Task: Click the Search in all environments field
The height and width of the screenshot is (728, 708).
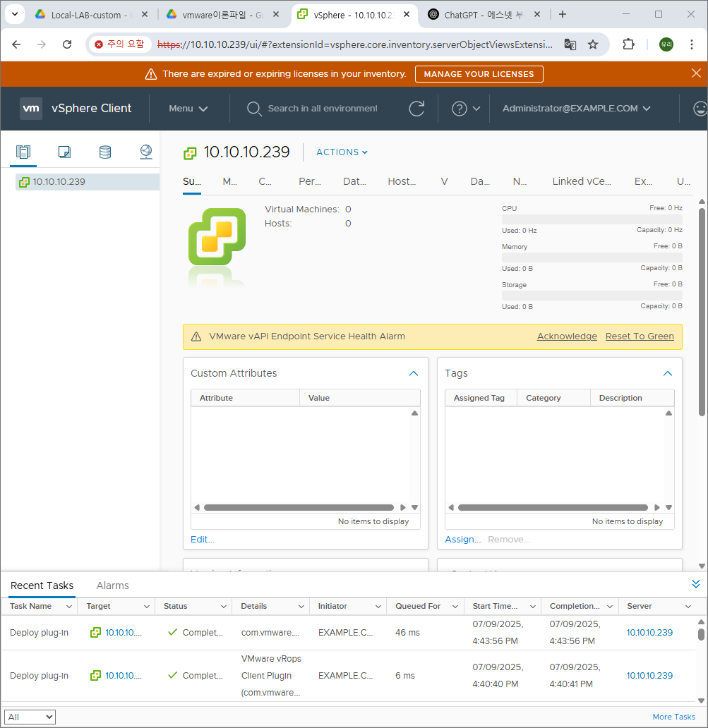Action: point(323,109)
